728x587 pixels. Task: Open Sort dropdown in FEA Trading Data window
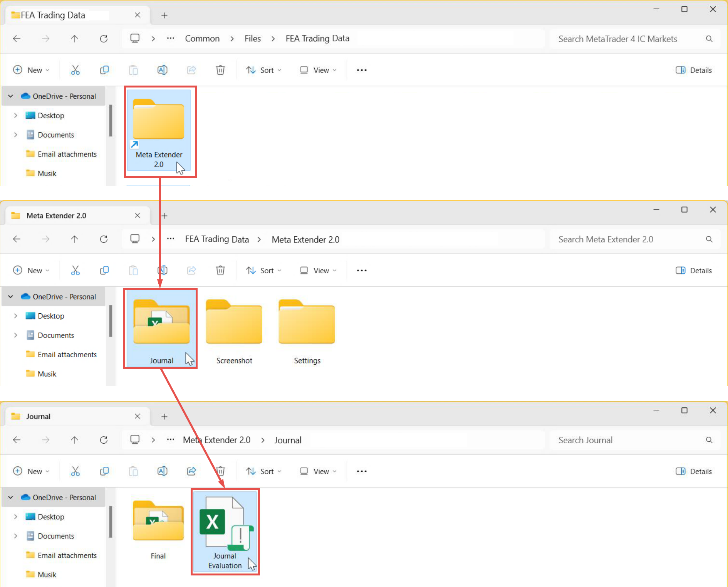(x=264, y=70)
